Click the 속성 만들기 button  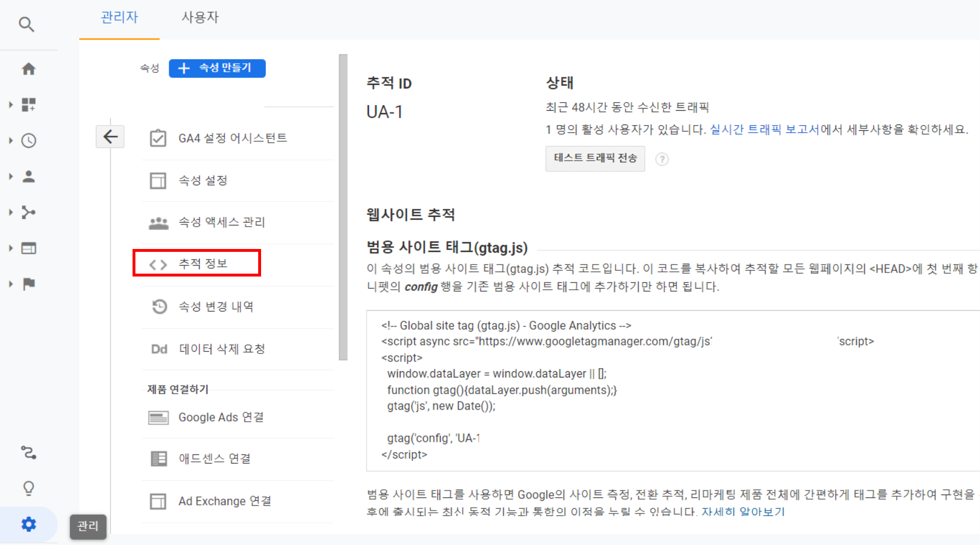coord(217,68)
